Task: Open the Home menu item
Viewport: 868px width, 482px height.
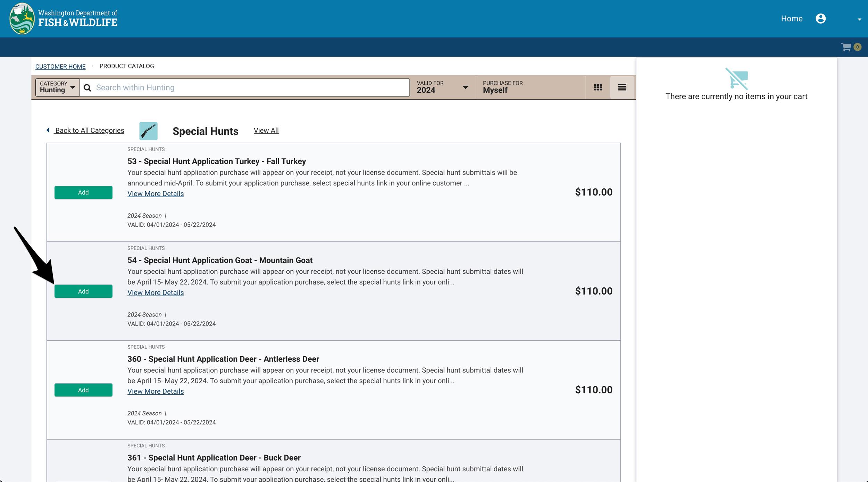Action: pyautogui.click(x=792, y=18)
